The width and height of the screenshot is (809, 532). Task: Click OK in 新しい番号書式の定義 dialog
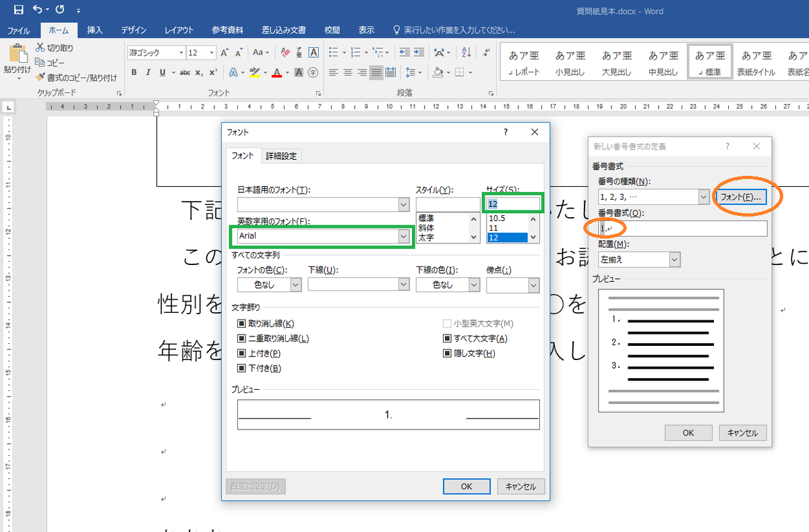pyautogui.click(x=688, y=433)
